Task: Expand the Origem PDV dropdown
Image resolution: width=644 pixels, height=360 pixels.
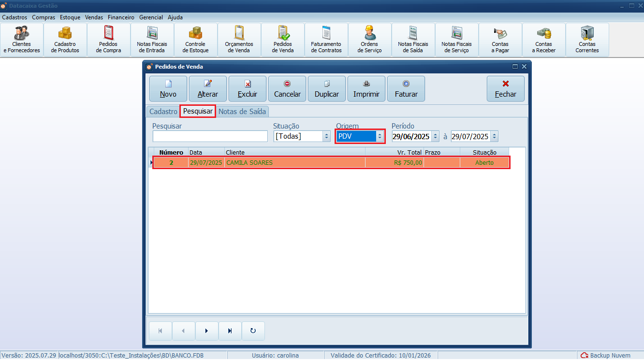Action: [380, 137]
